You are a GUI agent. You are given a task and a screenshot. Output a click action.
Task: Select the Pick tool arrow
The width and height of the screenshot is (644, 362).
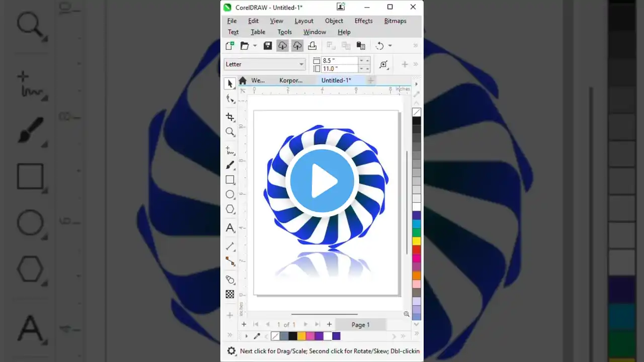(230, 83)
